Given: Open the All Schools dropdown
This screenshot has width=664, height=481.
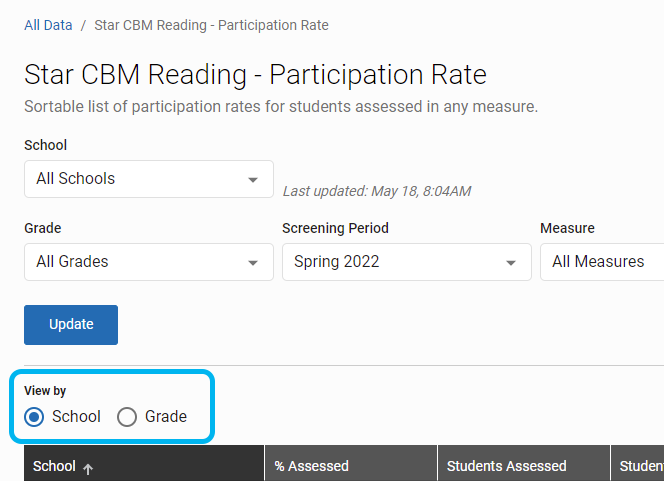Looking at the screenshot, I should coord(149,179).
